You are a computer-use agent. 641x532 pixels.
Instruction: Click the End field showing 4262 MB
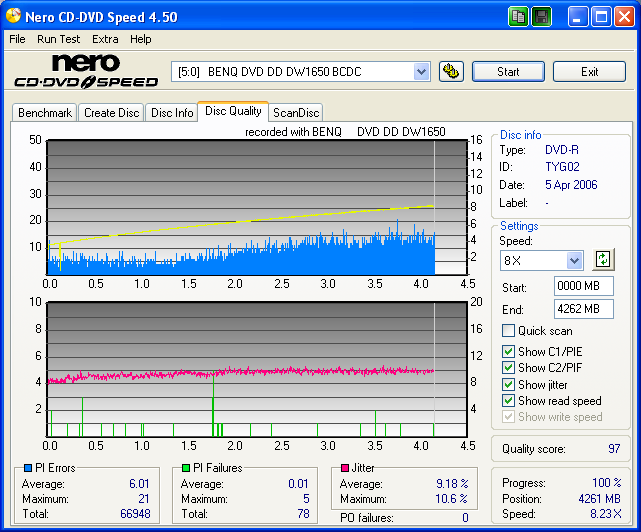(x=584, y=309)
